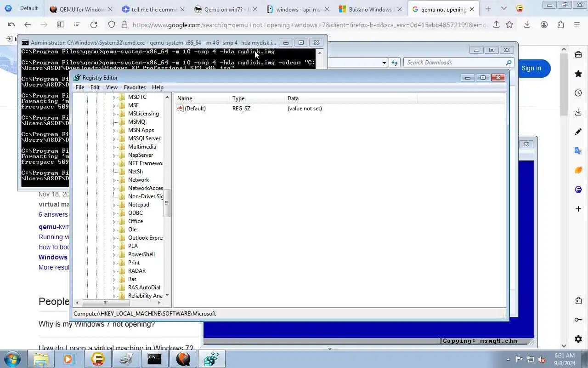The height and width of the screenshot is (368, 588).
Task: Expand the Multimedia registry key
Action: (114, 147)
